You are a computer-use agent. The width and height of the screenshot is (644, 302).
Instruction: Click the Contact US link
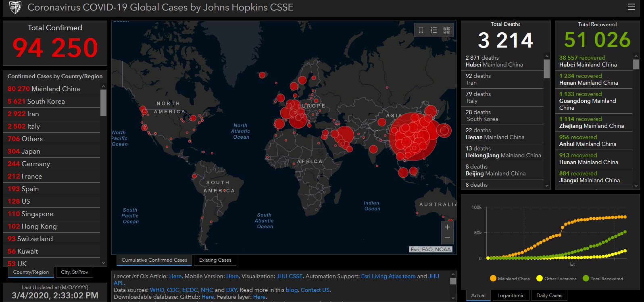(315, 290)
